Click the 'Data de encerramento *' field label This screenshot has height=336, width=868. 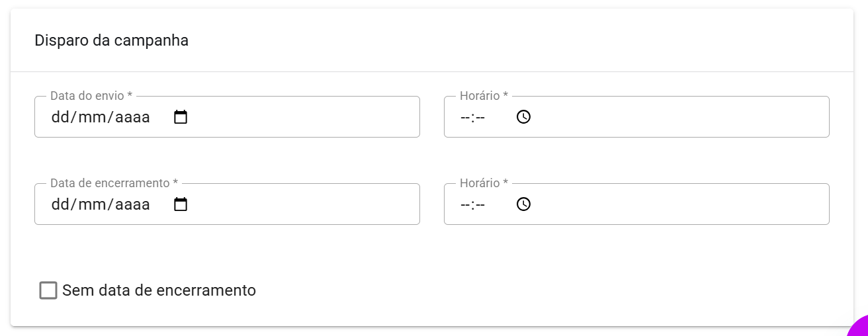[114, 183]
